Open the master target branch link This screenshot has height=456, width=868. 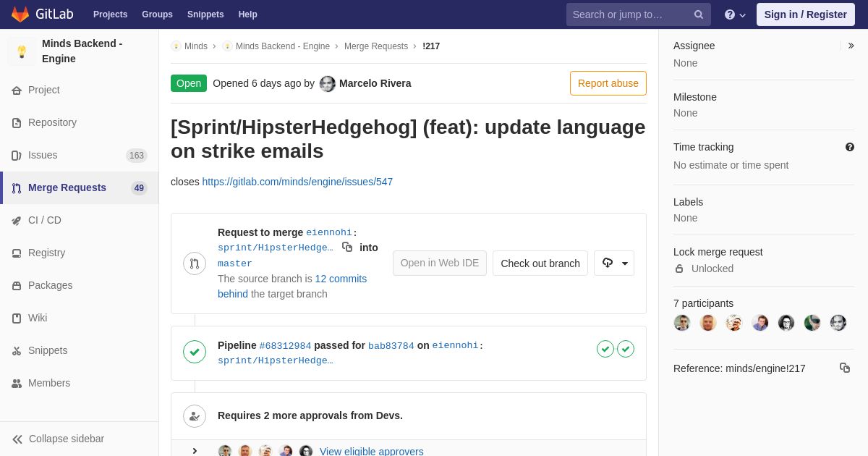[x=235, y=263]
